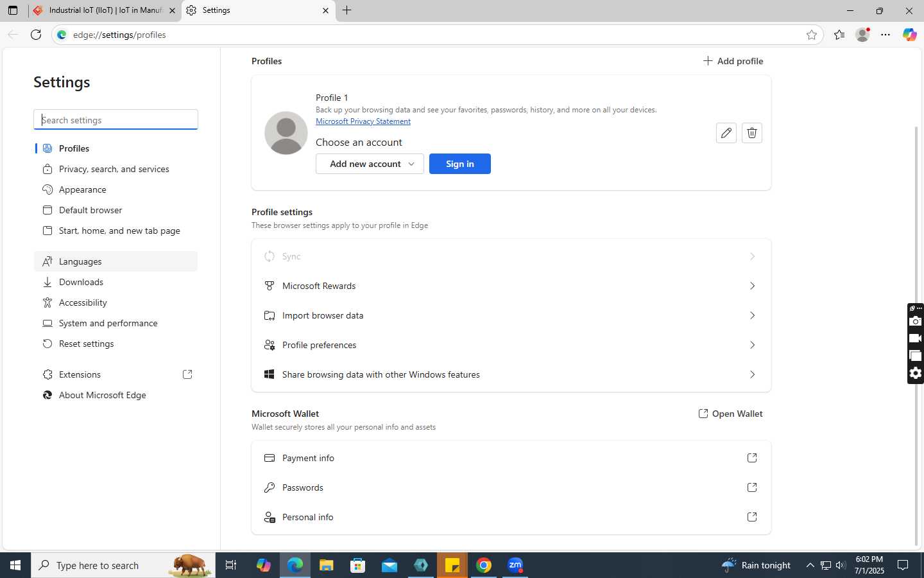Click the gear icon on side panel

point(916,373)
